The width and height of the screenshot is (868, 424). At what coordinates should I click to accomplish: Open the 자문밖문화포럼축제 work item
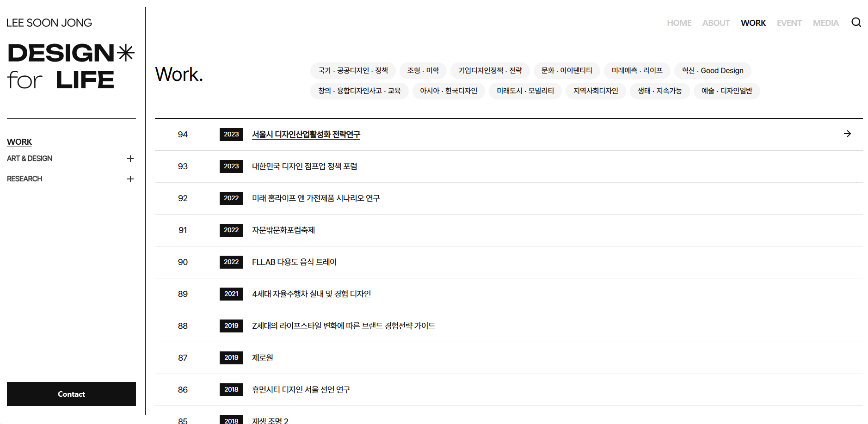pos(283,230)
